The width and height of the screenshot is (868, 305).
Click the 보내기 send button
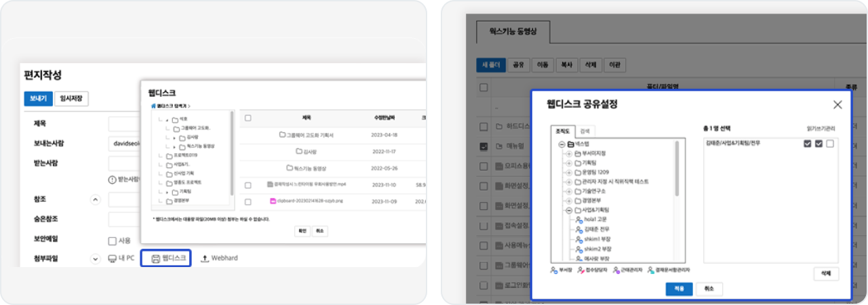tap(37, 98)
